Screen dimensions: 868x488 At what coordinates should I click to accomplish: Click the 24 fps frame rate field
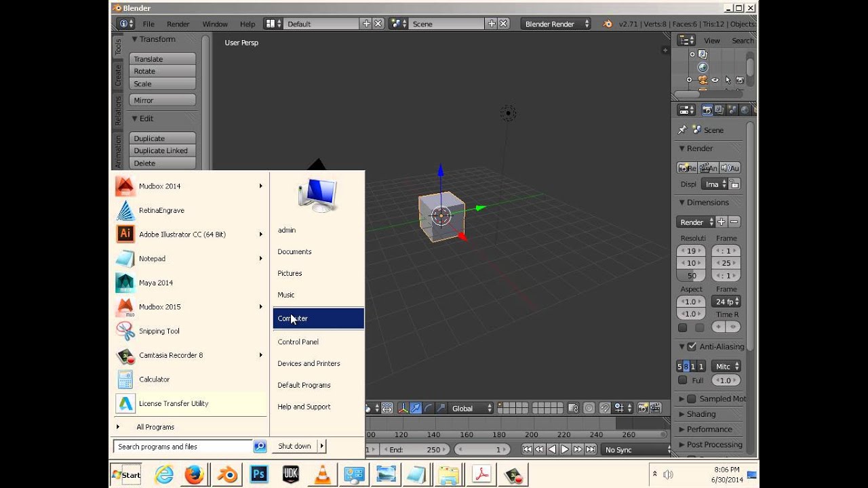tap(726, 302)
